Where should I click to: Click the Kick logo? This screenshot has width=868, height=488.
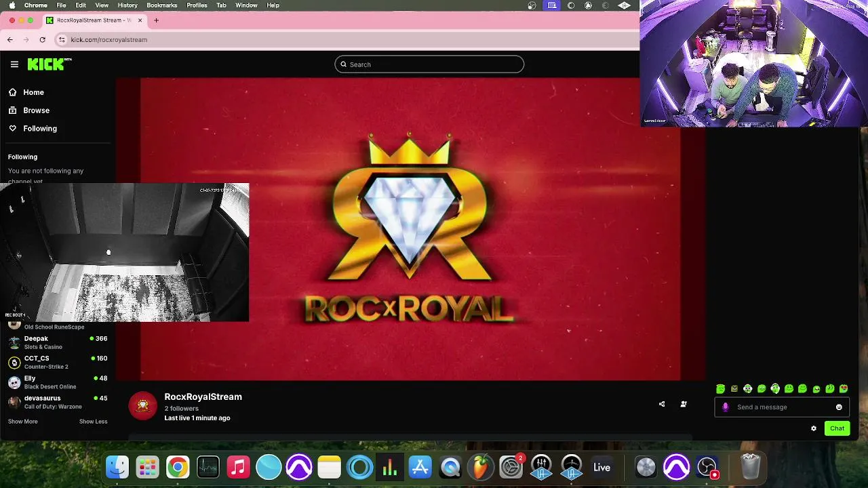[49, 64]
